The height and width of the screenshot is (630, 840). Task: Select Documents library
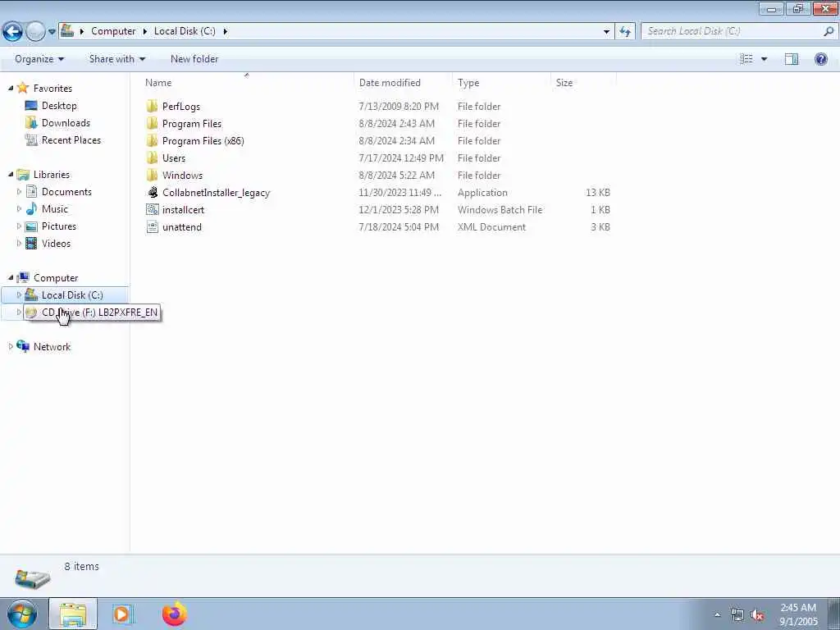pyautogui.click(x=66, y=192)
